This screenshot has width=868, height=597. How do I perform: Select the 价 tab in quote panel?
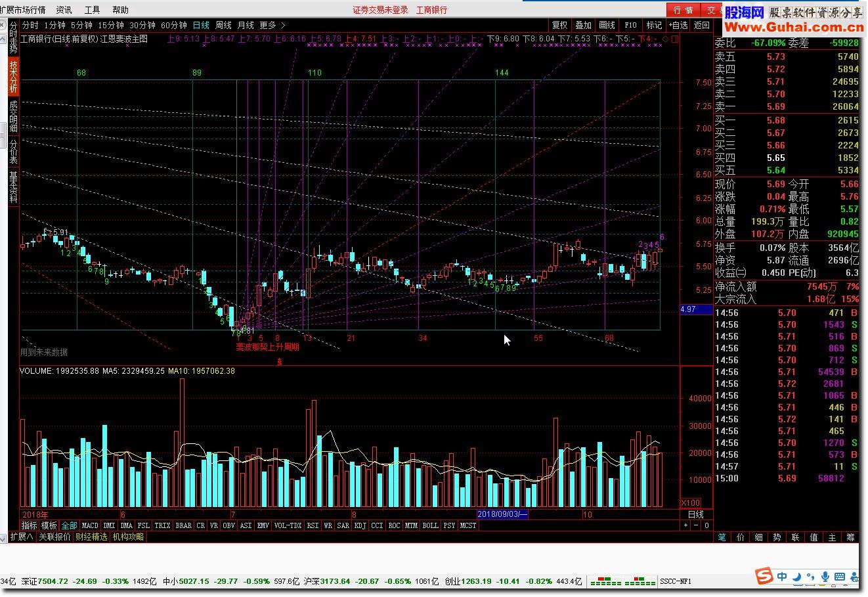click(x=741, y=537)
